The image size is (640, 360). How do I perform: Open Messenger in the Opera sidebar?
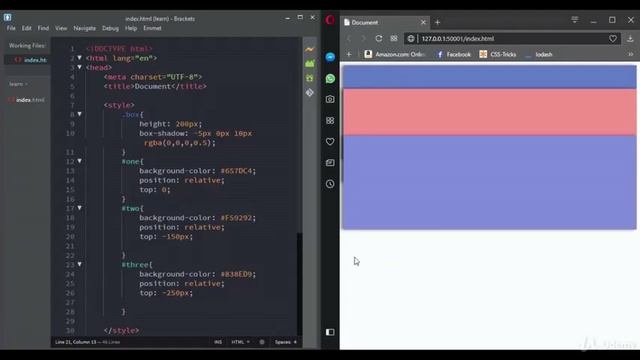[x=330, y=57]
